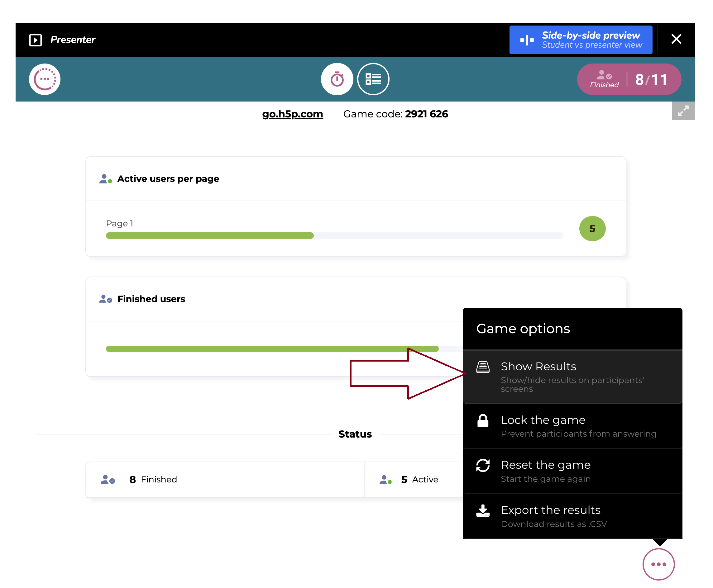This screenshot has height=588, width=713.
Task: Click the reset circular arrows icon
Action: (x=483, y=465)
